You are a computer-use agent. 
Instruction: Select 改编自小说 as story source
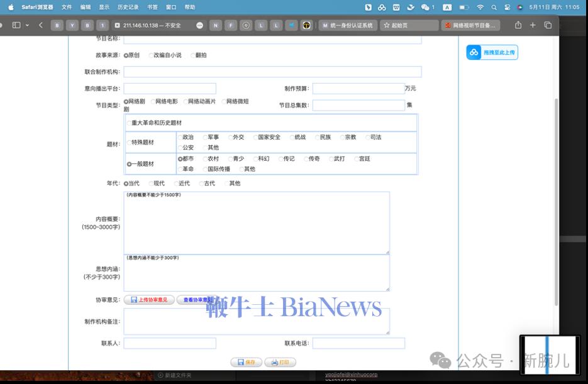pyautogui.click(x=151, y=55)
